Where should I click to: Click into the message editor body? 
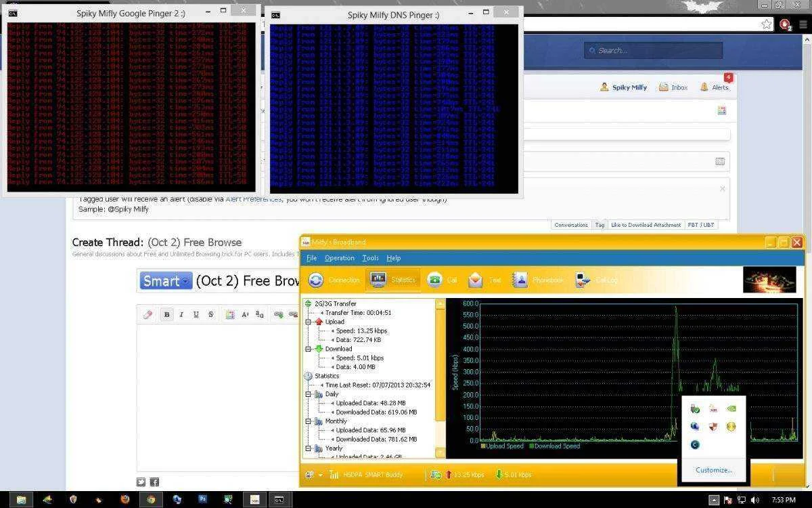217,396
